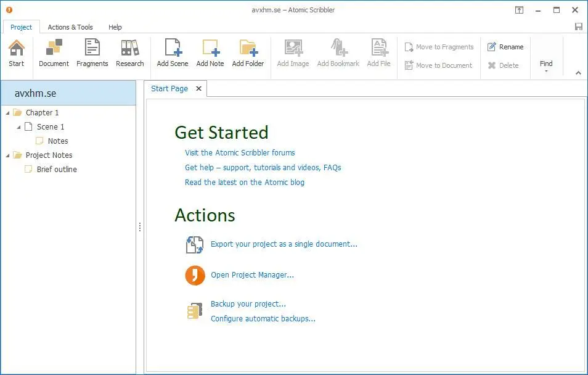The width and height of the screenshot is (588, 375).
Task: Click the avxhm.se project header
Action: (x=68, y=94)
